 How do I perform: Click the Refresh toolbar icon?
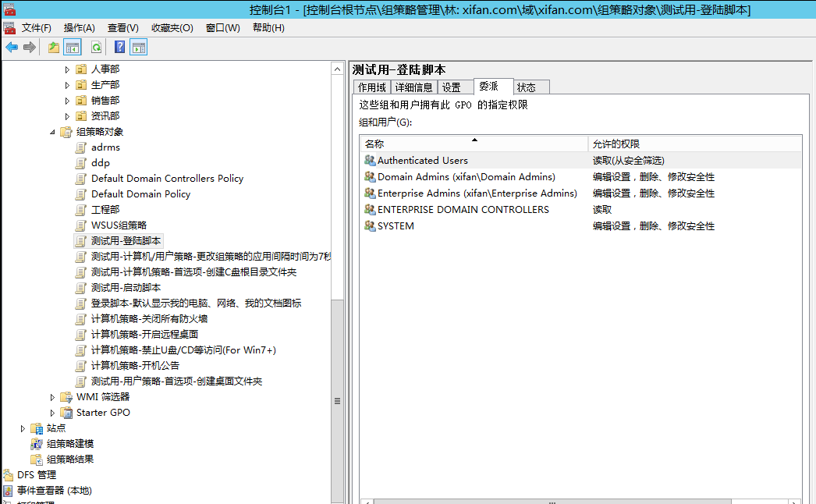pos(96,48)
